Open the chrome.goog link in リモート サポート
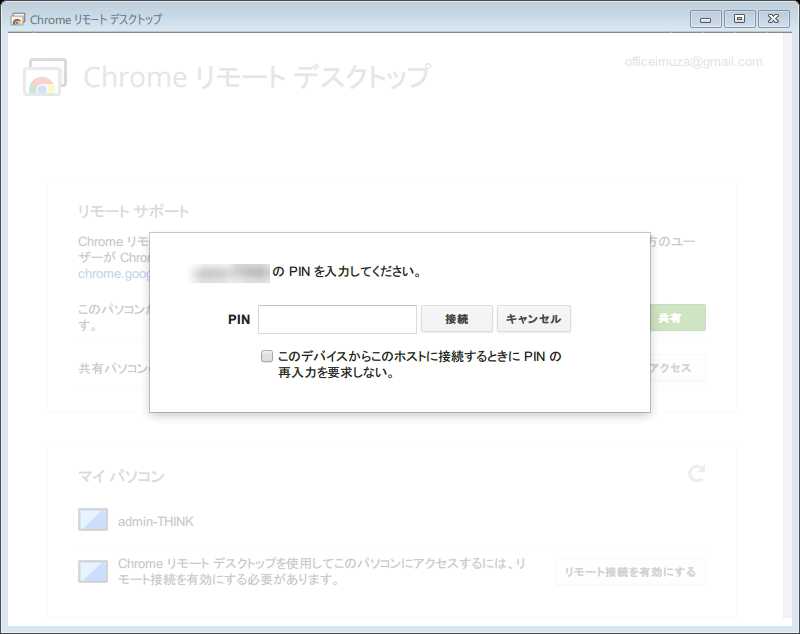 click(x=113, y=273)
